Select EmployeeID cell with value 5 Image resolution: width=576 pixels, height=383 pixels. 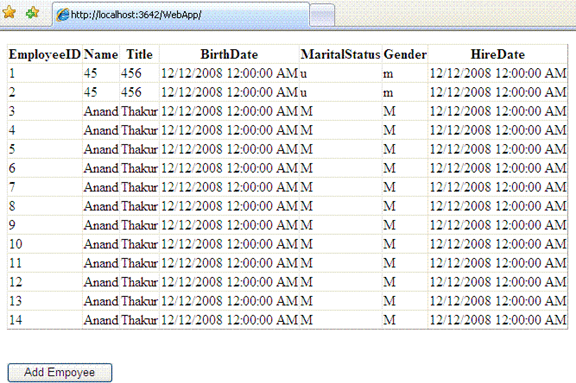[x=45, y=149]
